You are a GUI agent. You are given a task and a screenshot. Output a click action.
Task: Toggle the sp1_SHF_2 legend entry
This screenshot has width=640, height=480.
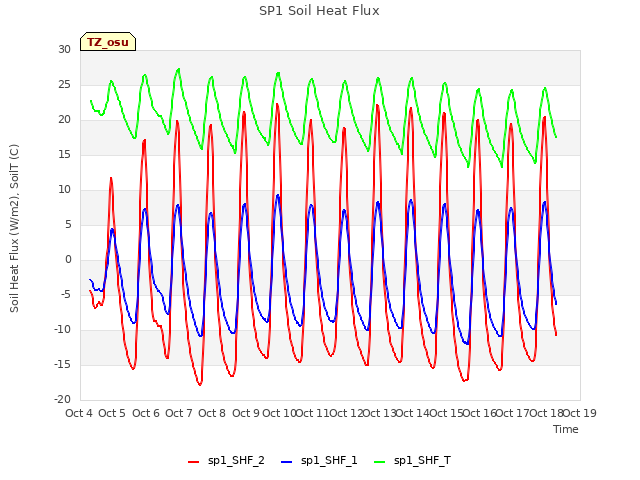[227, 461]
